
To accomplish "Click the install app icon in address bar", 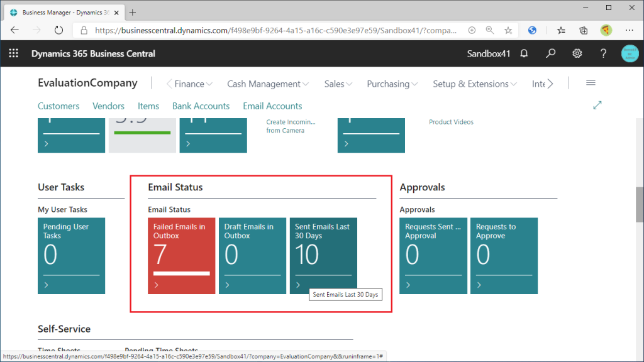I will pyautogui.click(x=472, y=30).
